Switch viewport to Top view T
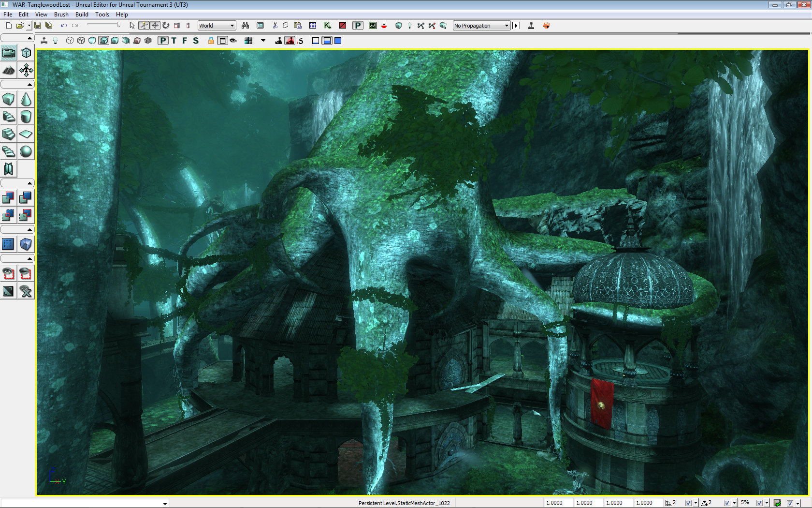Image resolution: width=812 pixels, height=508 pixels. click(174, 41)
